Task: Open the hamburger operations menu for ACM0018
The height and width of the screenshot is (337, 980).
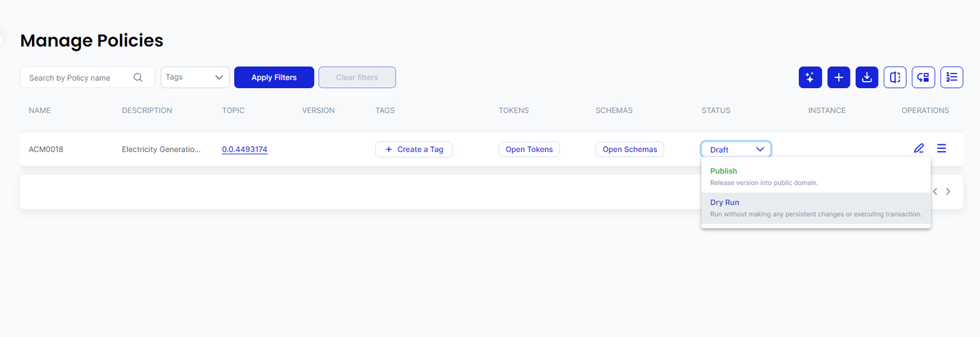Action: (941, 149)
